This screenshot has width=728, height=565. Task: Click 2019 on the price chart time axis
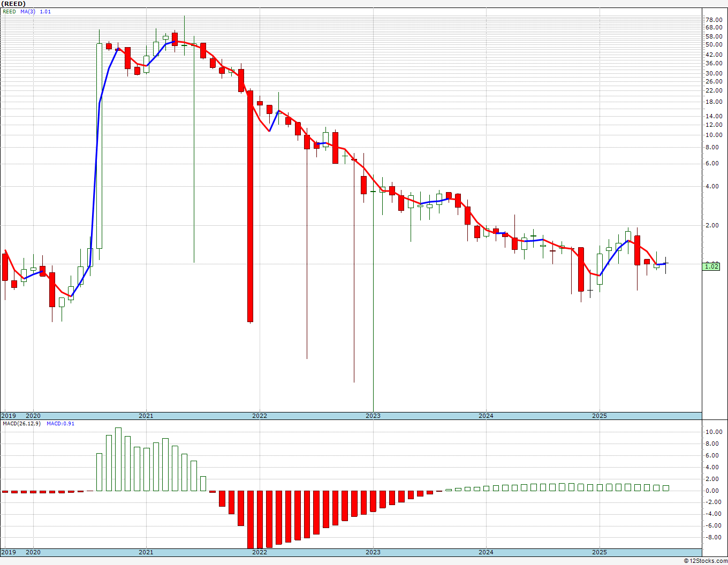pyautogui.click(x=8, y=416)
